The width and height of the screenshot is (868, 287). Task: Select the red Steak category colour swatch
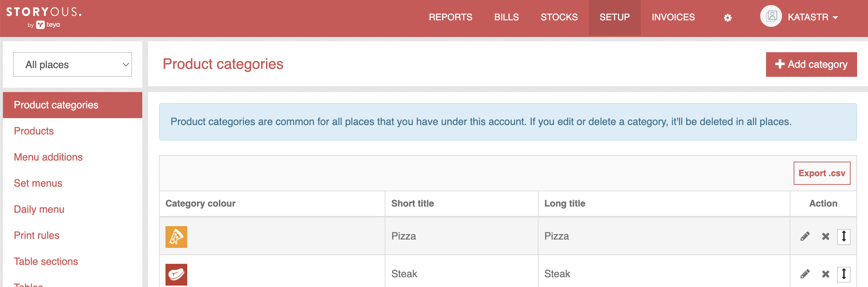tap(176, 275)
